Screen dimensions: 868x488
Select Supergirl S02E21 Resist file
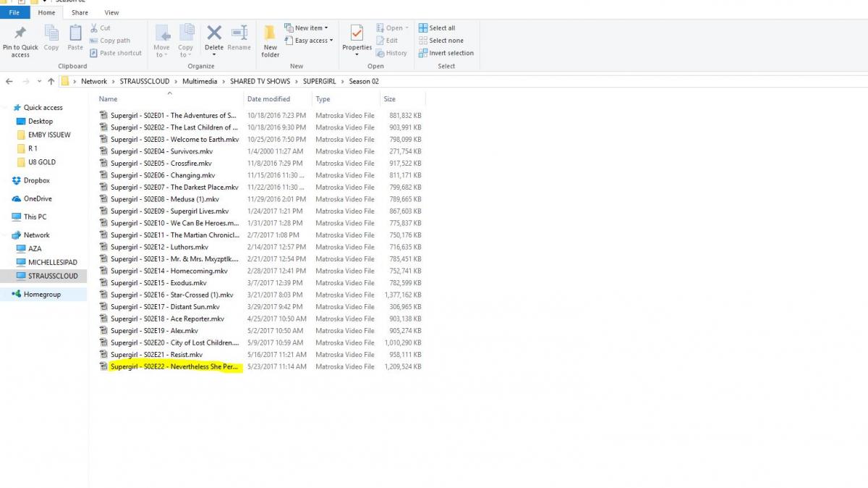[x=156, y=355]
